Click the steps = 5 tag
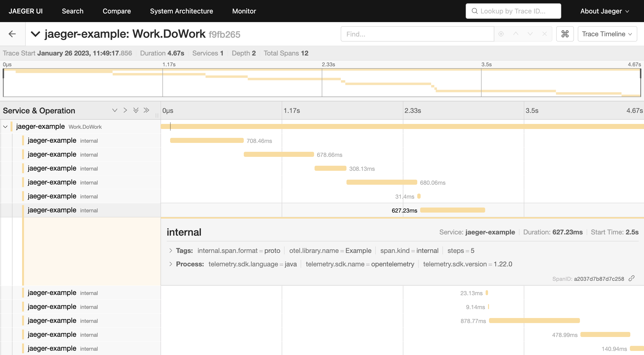This screenshot has height=355, width=644. pyautogui.click(x=461, y=251)
